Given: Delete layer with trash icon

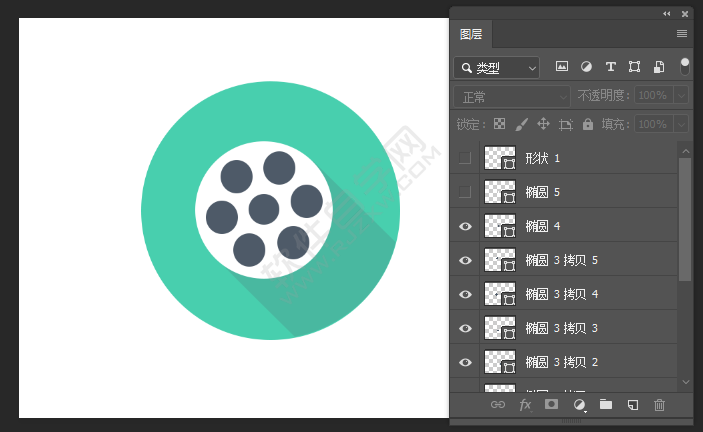Looking at the screenshot, I should [x=659, y=405].
